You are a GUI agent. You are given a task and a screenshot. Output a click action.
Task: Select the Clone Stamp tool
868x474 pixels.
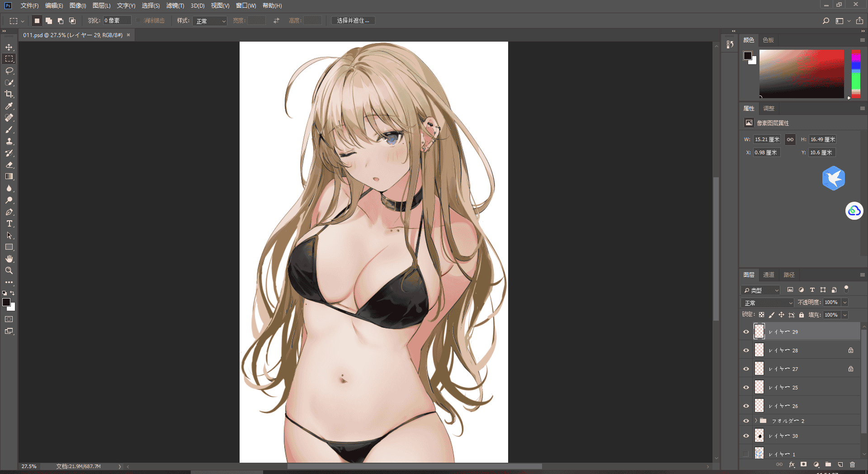pos(9,141)
